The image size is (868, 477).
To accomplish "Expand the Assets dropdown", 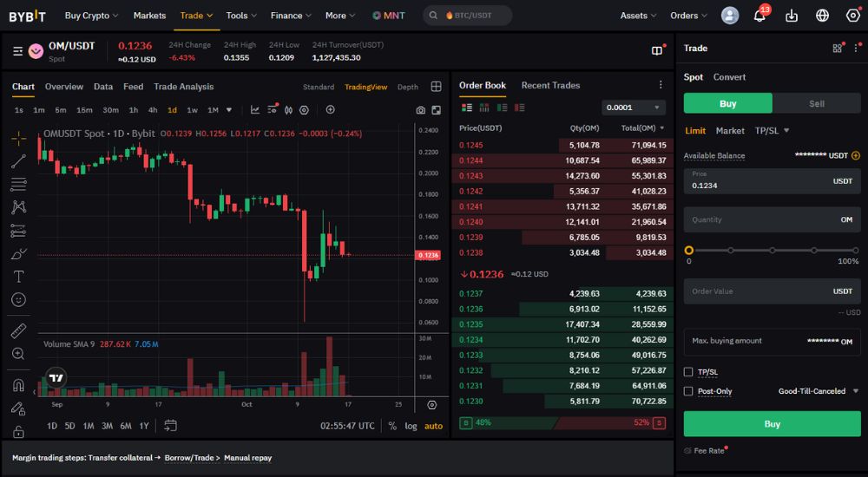I will click(638, 16).
